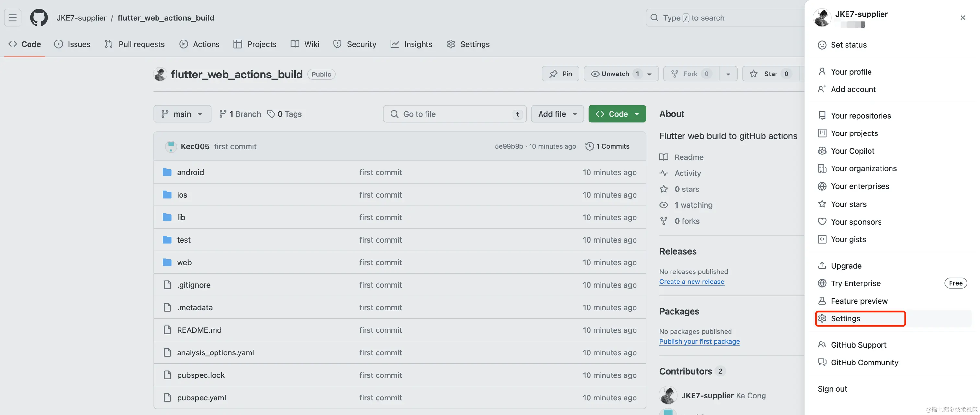Click the android folder icon
Viewport: 980px width, 415px height.
tap(167, 172)
